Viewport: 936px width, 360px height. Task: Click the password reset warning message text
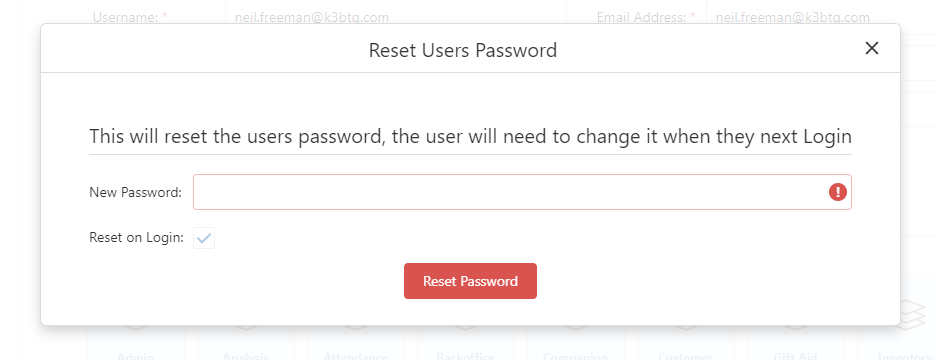tap(470, 137)
